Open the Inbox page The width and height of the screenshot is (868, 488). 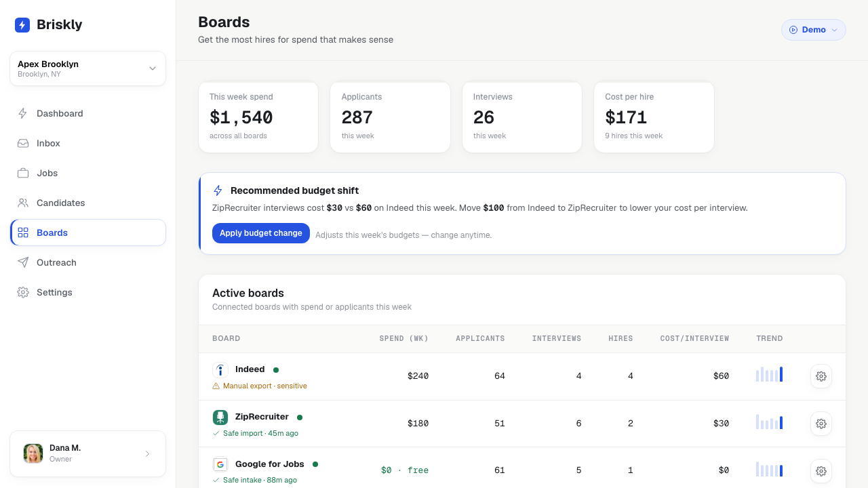click(x=87, y=143)
